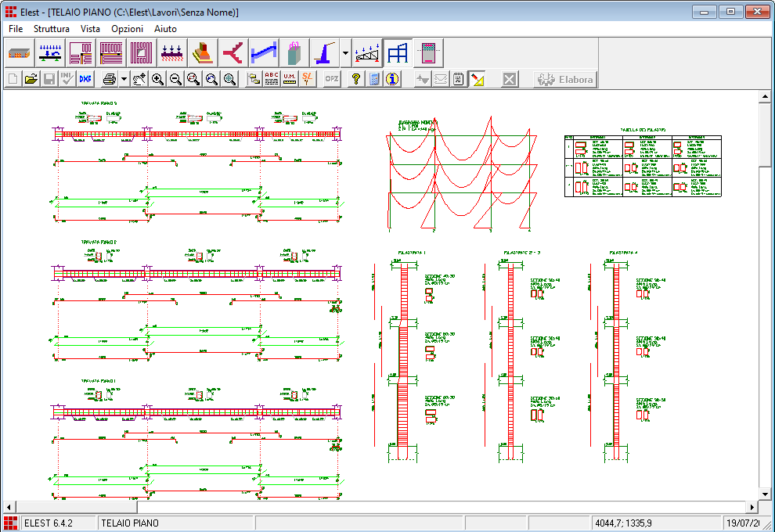This screenshot has height=532, width=775.
Task: Click the DXF export icon
Action: [x=85, y=79]
